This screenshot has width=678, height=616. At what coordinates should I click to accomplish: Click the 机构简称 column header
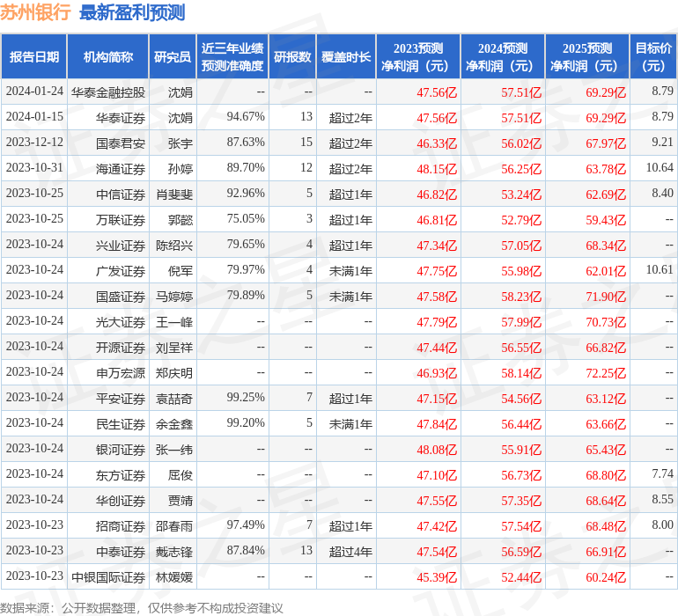click(108, 56)
